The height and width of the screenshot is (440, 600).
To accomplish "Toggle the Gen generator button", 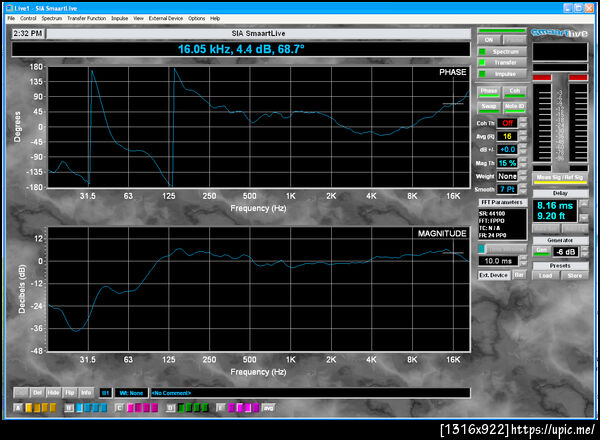I will pyautogui.click(x=541, y=251).
